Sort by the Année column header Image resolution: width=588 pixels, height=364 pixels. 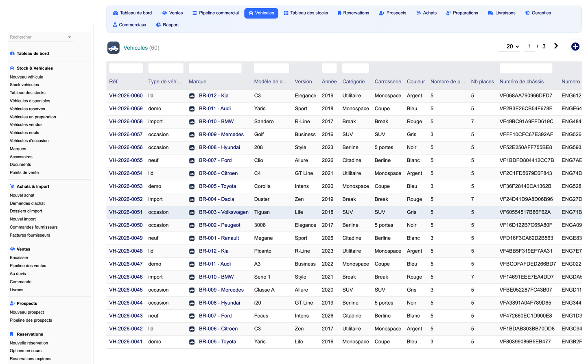point(329,82)
